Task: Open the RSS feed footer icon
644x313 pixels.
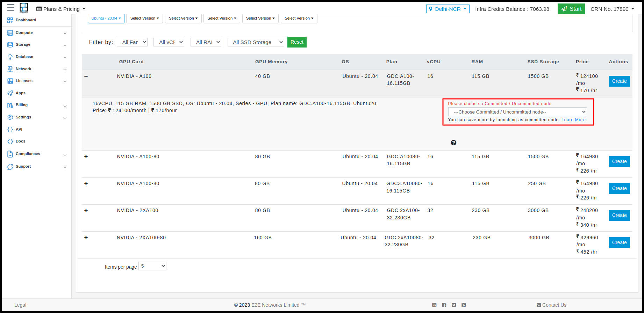Action: click(x=464, y=305)
